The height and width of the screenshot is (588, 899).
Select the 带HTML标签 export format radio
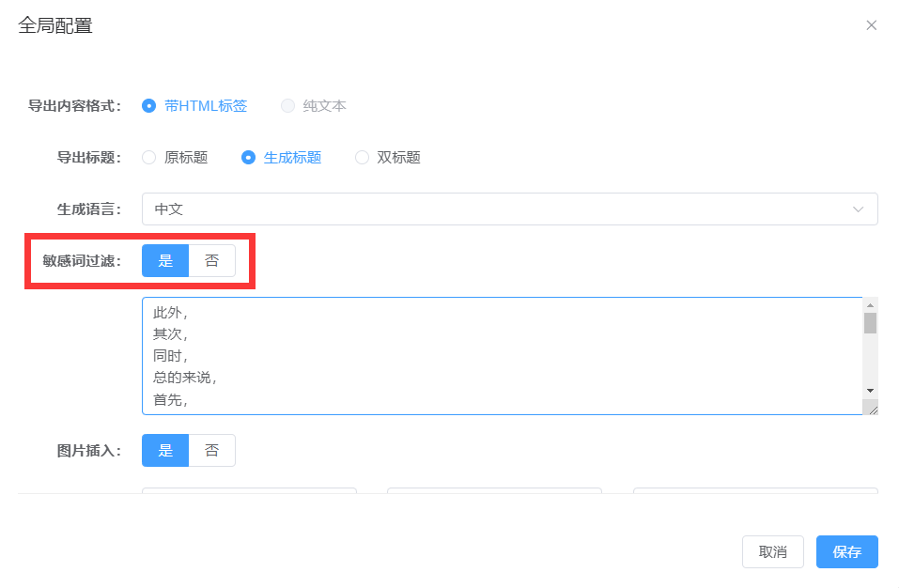(195, 106)
